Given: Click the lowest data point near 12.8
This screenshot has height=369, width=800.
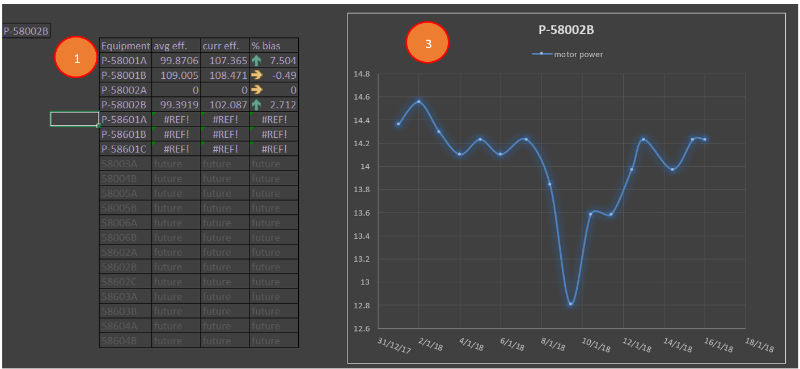Looking at the screenshot, I should tap(570, 304).
